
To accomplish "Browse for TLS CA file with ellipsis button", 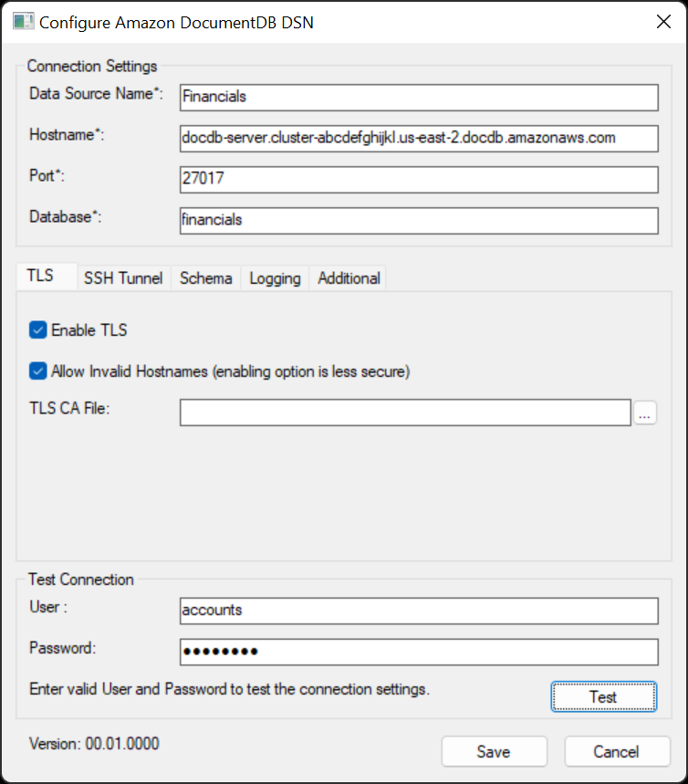I will pyautogui.click(x=645, y=413).
